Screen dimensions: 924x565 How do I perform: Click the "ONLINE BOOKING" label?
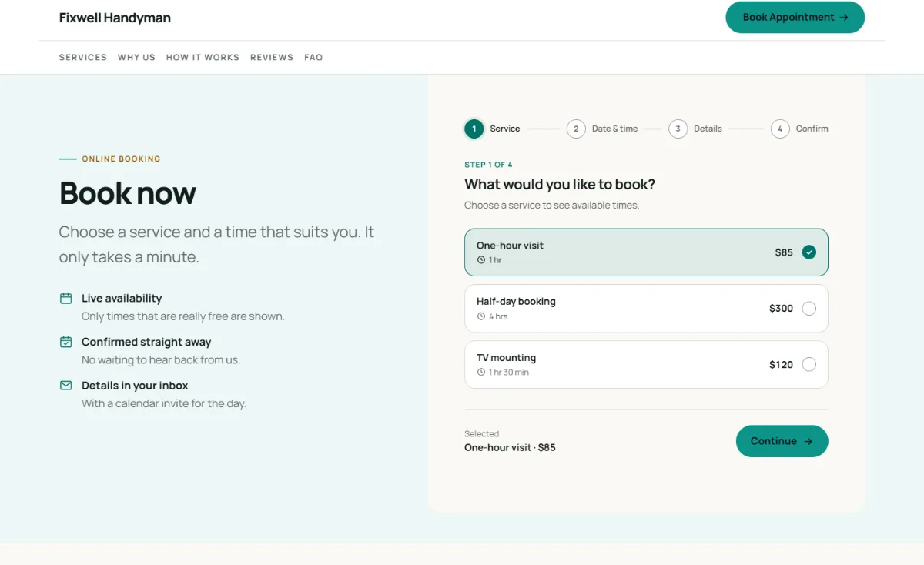pyautogui.click(x=121, y=159)
